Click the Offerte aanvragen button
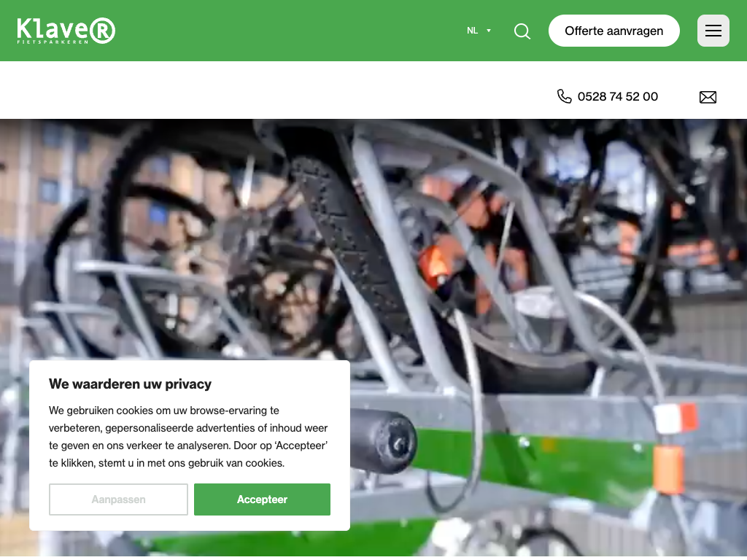The image size is (747, 560). click(614, 31)
